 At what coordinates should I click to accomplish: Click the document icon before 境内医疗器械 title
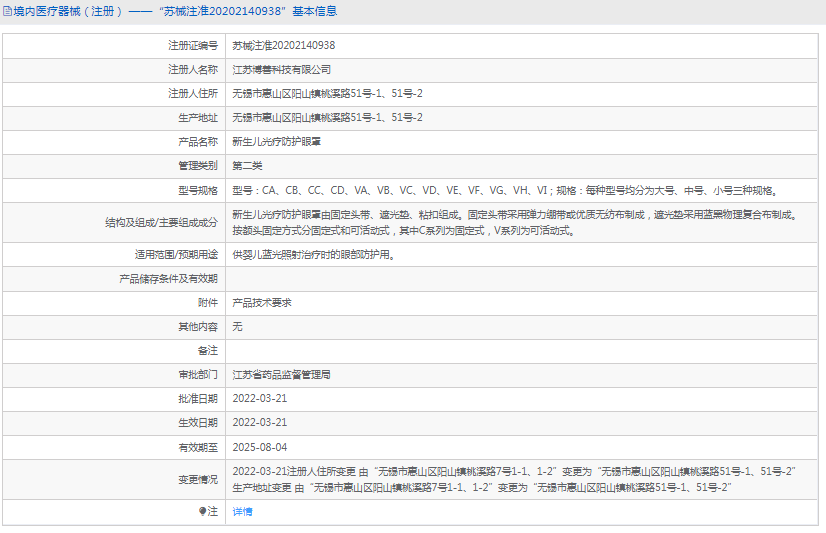(7, 11)
